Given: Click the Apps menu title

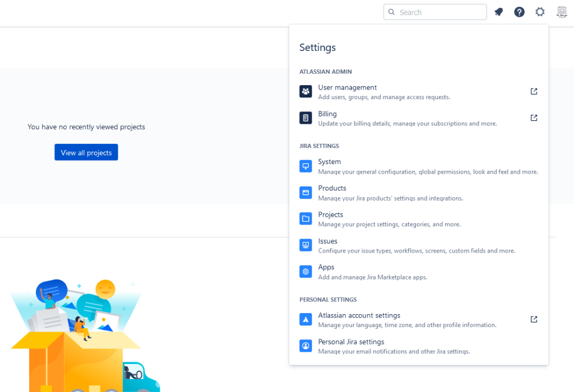Looking at the screenshot, I should pyautogui.click(x=326, y=267).
